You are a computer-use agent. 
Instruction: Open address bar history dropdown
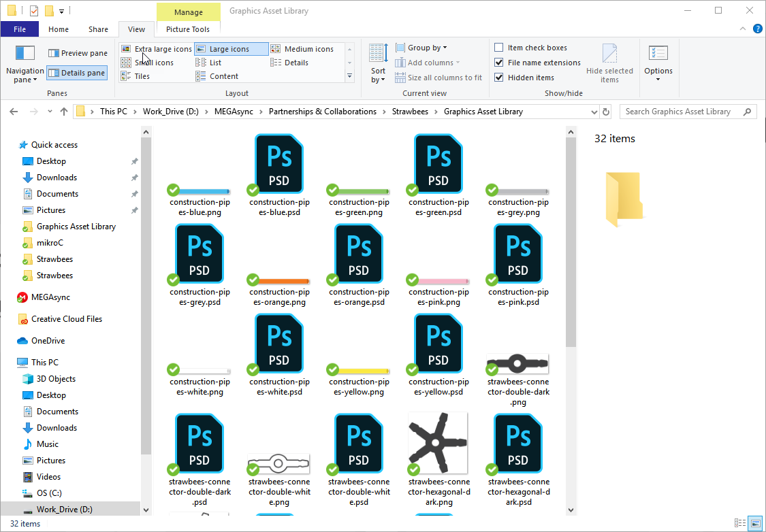(594, 112)
